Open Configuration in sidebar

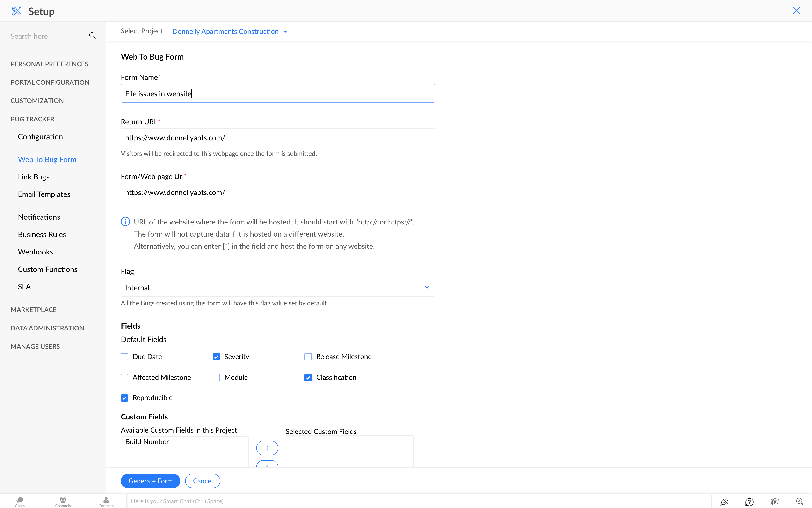[40, 137]
